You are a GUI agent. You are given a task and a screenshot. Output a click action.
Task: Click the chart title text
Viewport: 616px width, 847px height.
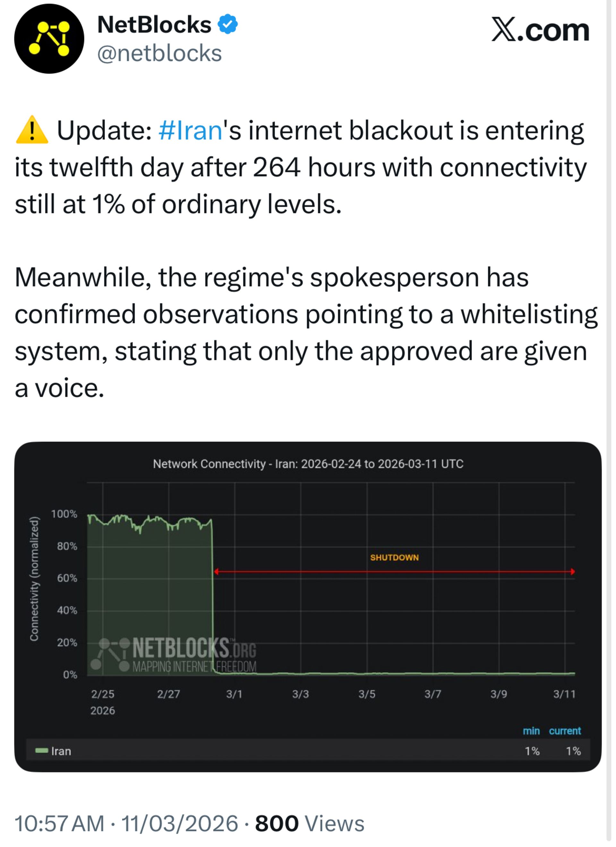pyautogui.click(x=308, y=464)
